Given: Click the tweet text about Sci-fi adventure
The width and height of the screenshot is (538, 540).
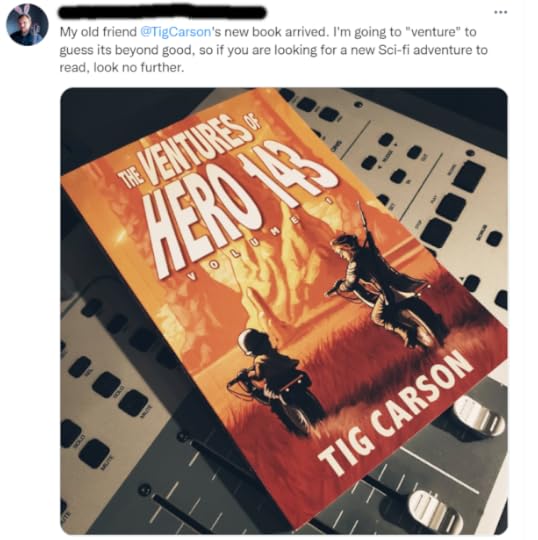Looking at the screenshot, I should tap(273, 50).
